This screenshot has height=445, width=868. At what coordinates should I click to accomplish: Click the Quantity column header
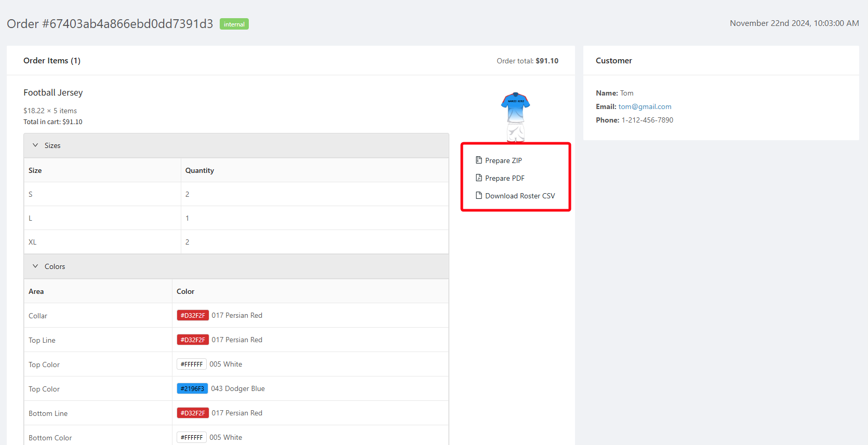[199, 170]
